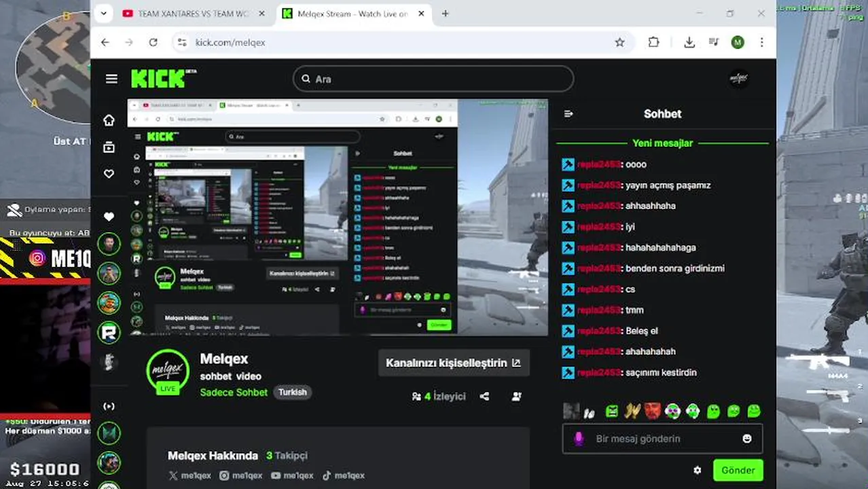Image resolution: width=868 pixels, height=489 pixels.
Task: Click the live stream video player
Action: click(338, 217)
